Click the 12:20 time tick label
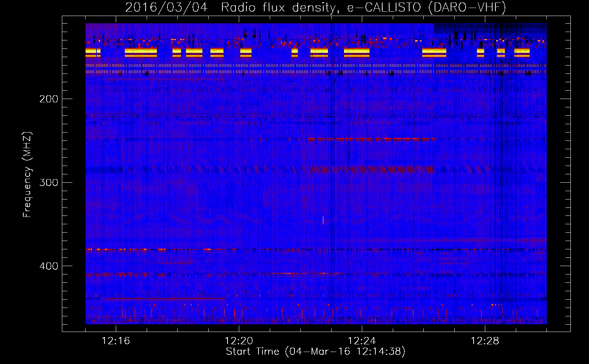589x364 pixels. [x=239, y=341]
